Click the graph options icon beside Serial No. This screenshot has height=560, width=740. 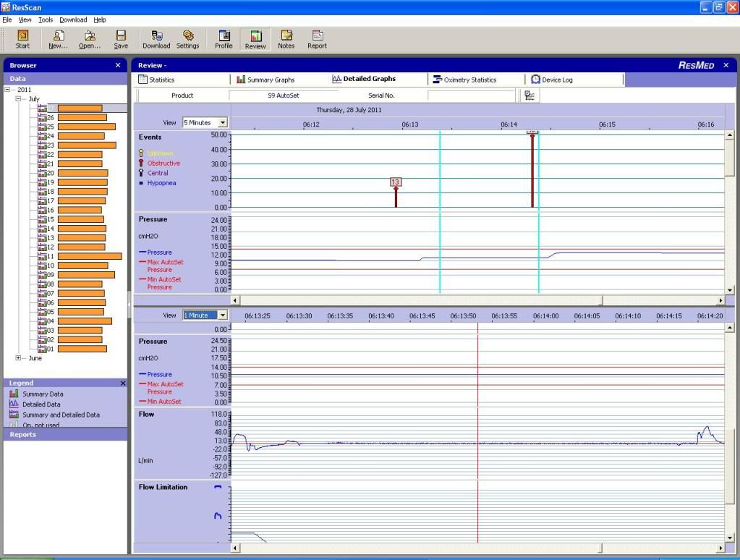[x=530, y=96]
